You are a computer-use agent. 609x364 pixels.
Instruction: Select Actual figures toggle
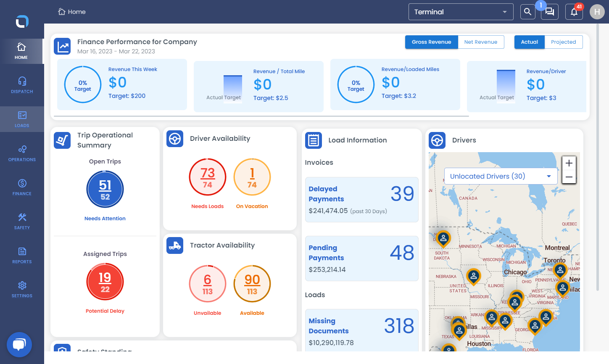point(530,42)
